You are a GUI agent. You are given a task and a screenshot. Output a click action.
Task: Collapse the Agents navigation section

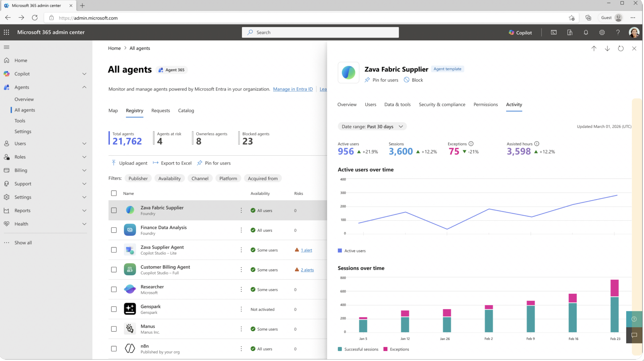pos(84,87)
